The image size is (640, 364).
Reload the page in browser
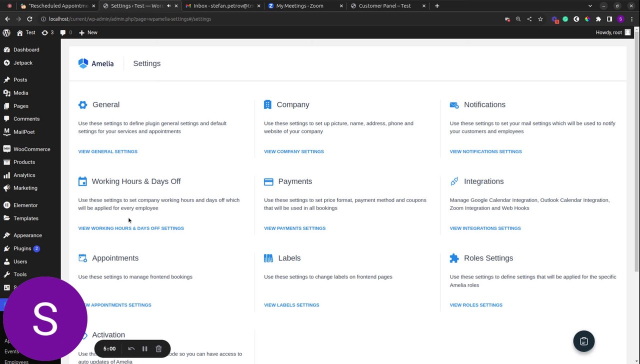pyautogui.click(x=29, y=19)
